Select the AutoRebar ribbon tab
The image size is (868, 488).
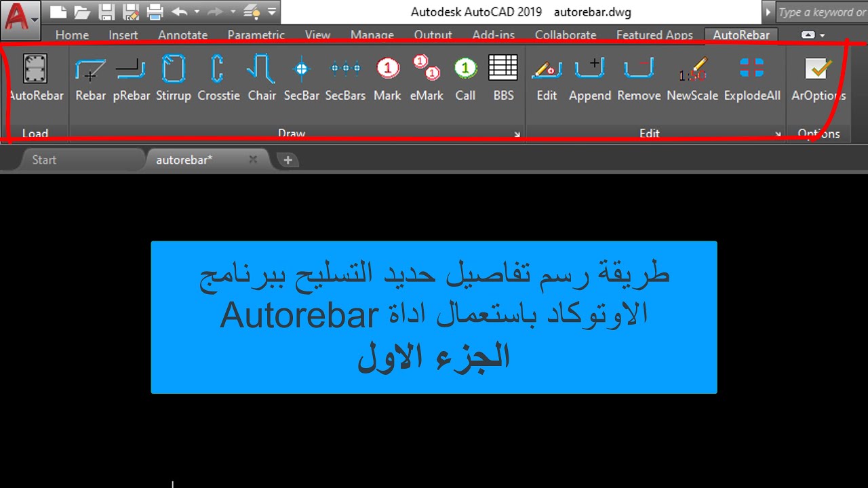click(741, 35)
